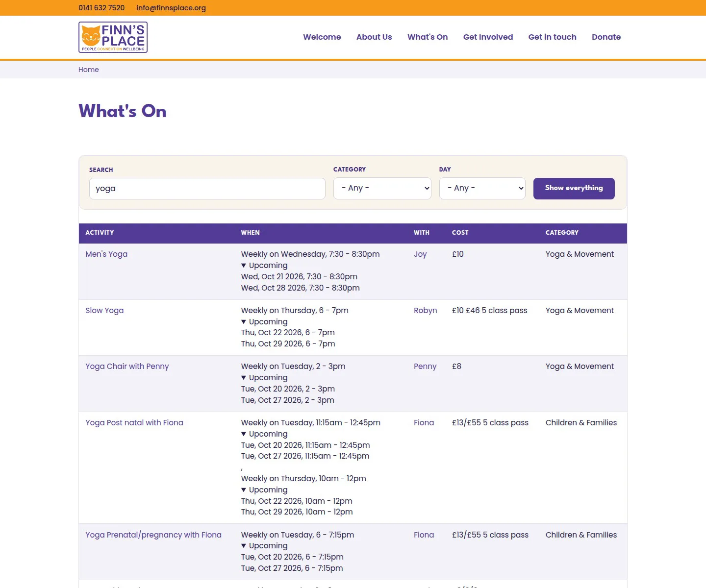Viewport: 706px width, 588px height.
Task: Click Weekly on Tuesday, 2 - 3pm text
Action: (x=293, y=367)
